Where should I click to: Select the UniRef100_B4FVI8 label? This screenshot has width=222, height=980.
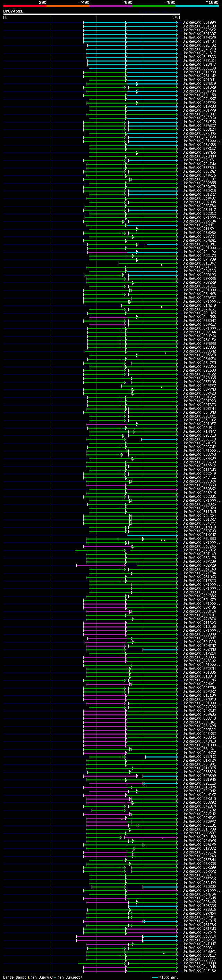[199, 49]
